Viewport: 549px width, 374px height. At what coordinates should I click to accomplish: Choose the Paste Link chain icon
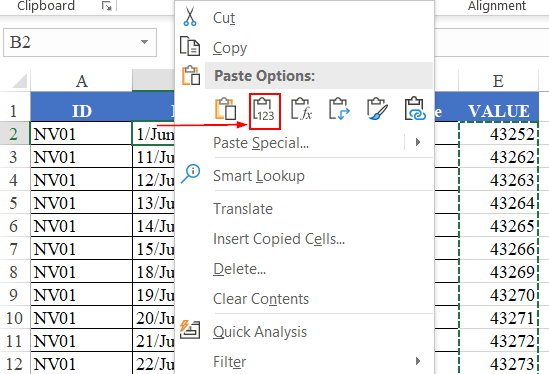tap(415, 109)
